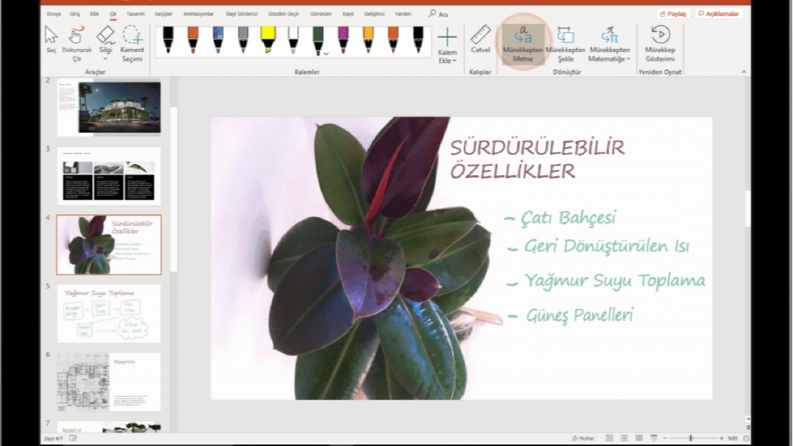
Task: Zoom out with the minus button
Action: click(665, 438)
